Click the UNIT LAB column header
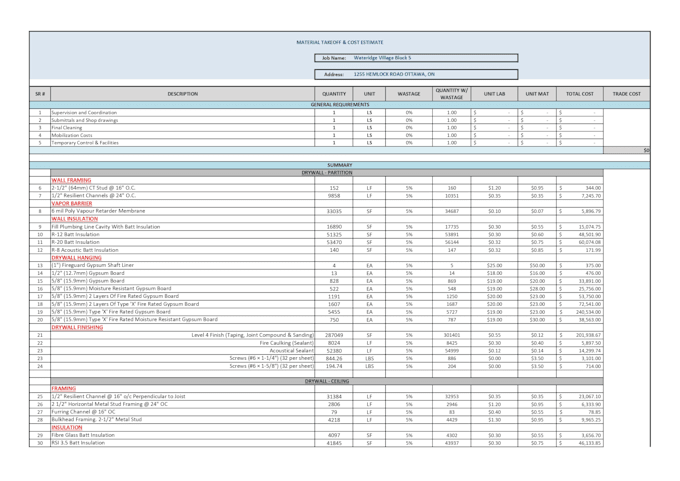Viewport: 680px width, 481px height. (494, 94)
